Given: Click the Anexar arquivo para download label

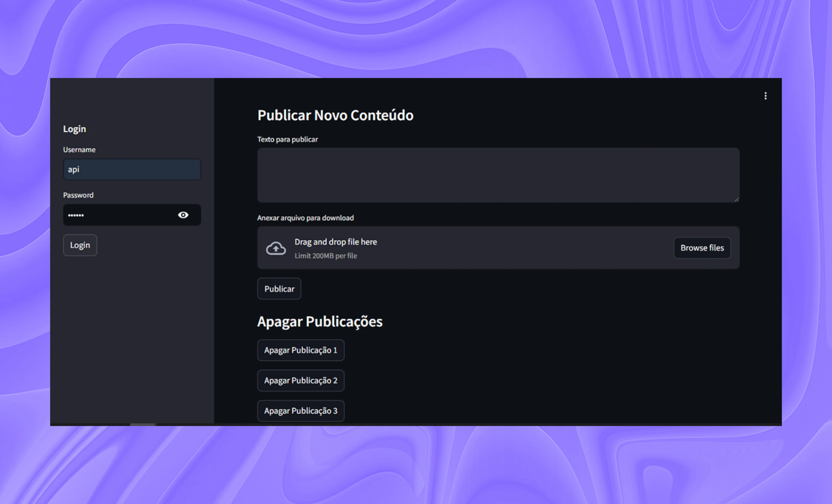Looking at the screenshot, I should (x=305, y=218).
